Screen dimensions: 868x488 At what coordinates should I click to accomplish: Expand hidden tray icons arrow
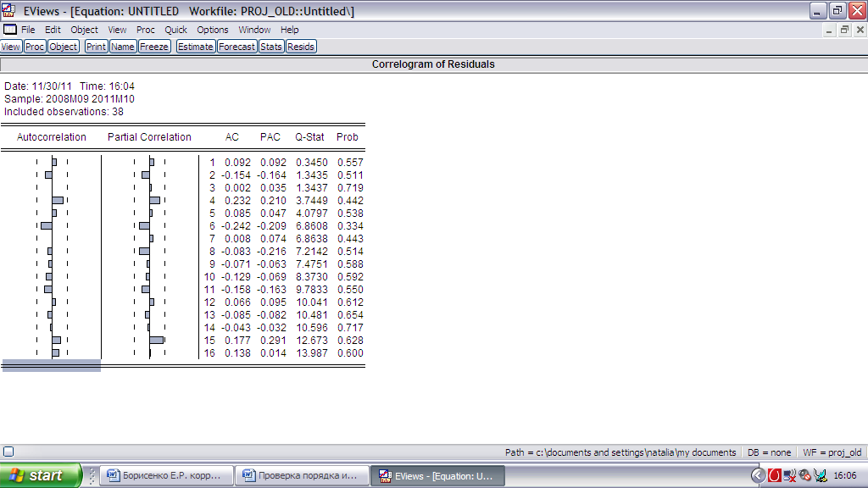(x=759, y=475)
